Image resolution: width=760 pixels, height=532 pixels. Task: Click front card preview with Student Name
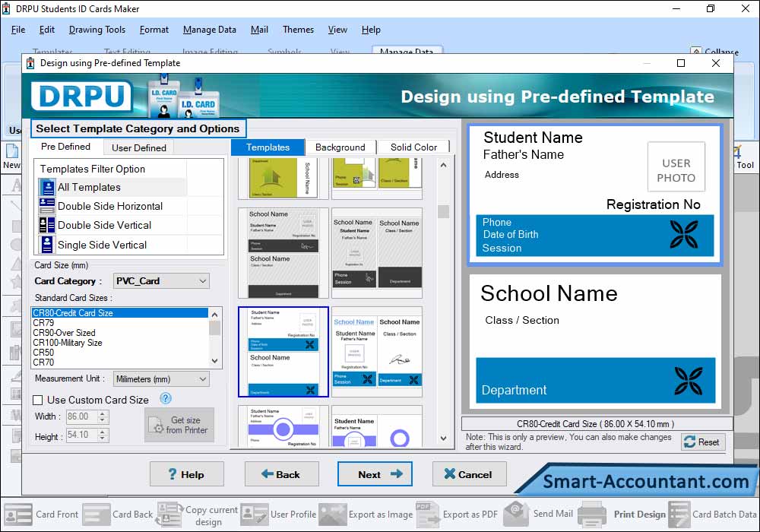point(595,195)
